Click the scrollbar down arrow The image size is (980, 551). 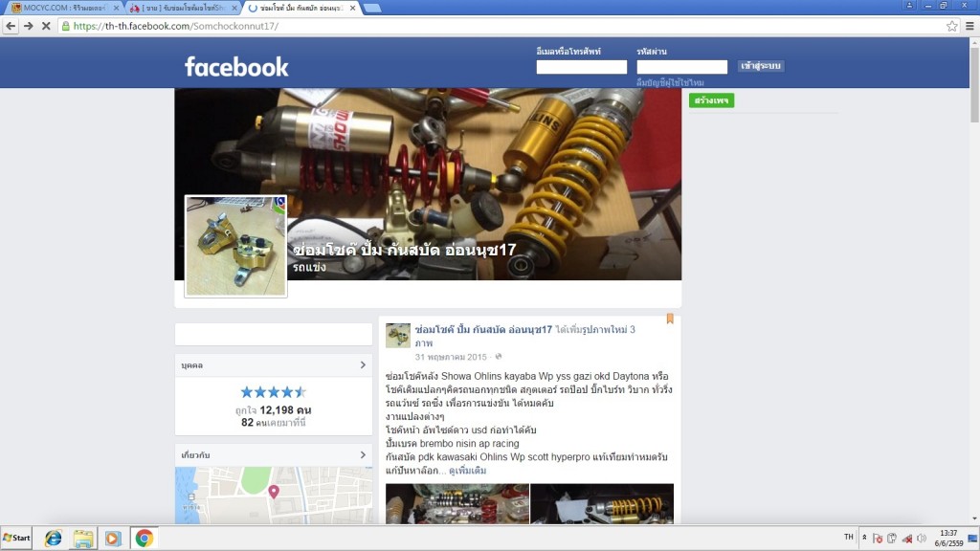pos(974,518)
